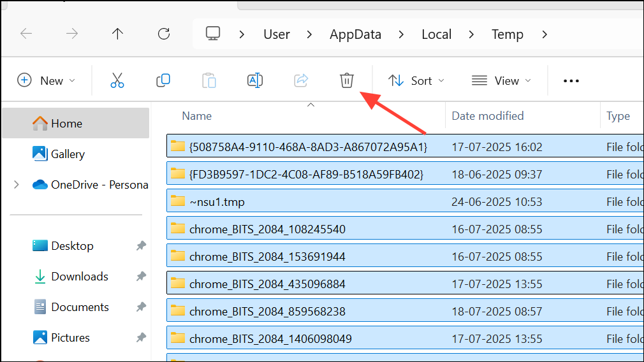Click the Refresh button

coord(164,34)
